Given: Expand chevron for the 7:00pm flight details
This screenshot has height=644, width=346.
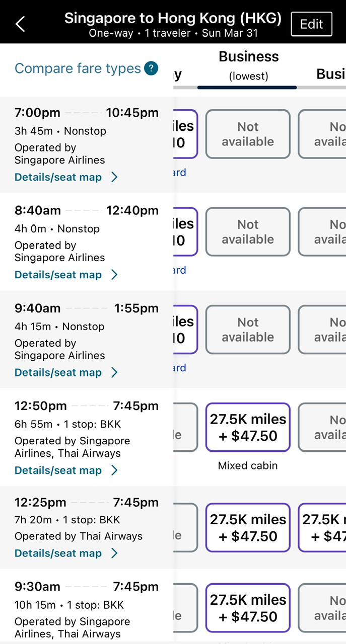Looking at the screenshot, I should coord(114,177).
